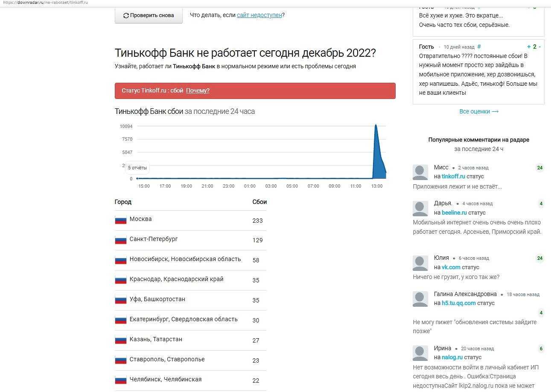Open vk.com status link in Юлия's comment

pyautogui.click(x=451, y=267)
